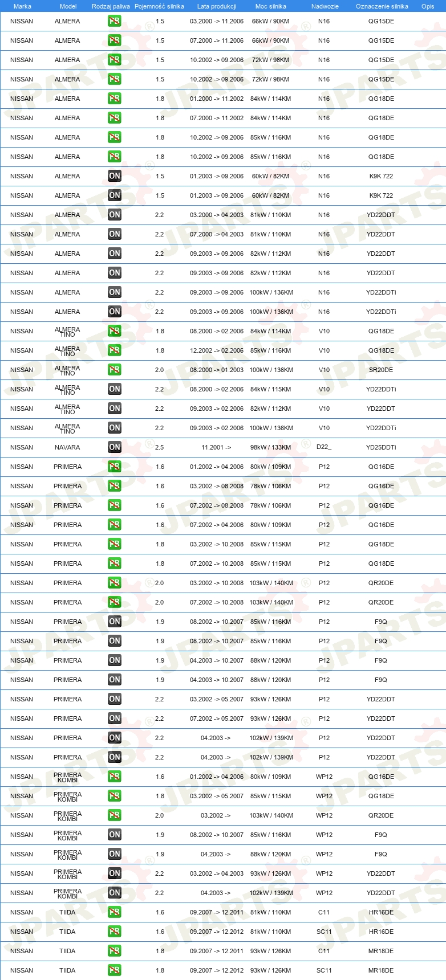Select the YD25DDTi engine code cell
Viewport: 446px width, 980px height.
381,447
